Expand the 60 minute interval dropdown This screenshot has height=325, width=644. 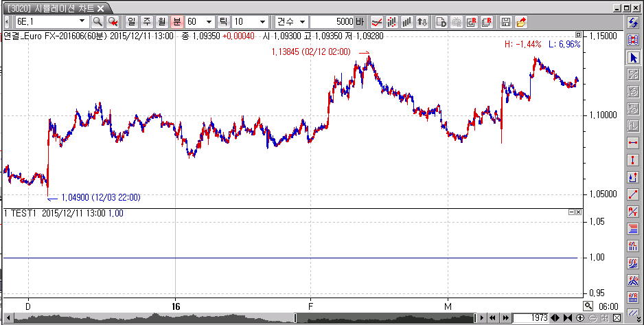[x=209, y=22]
